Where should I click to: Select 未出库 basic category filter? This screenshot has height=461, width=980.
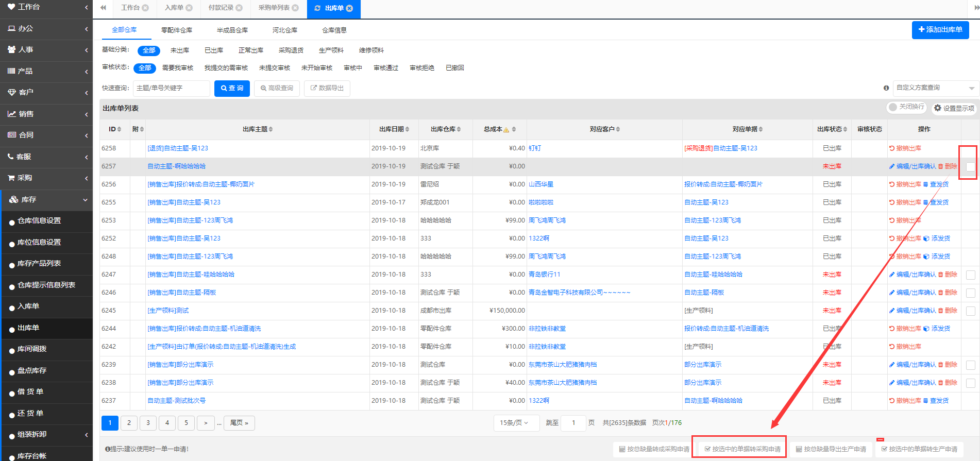pyautogui.click(x=180, y=50)
